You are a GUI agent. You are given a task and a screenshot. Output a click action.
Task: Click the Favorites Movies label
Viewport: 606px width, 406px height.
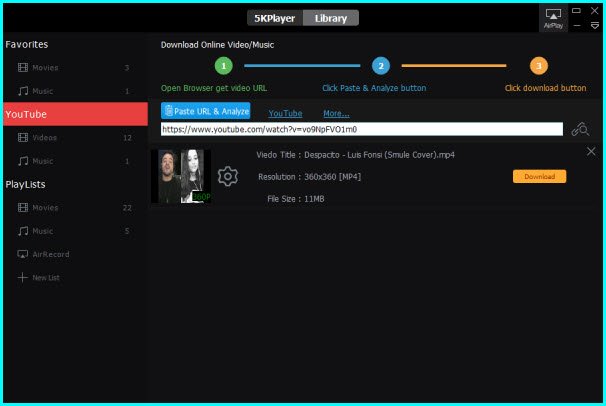[45, 68]
